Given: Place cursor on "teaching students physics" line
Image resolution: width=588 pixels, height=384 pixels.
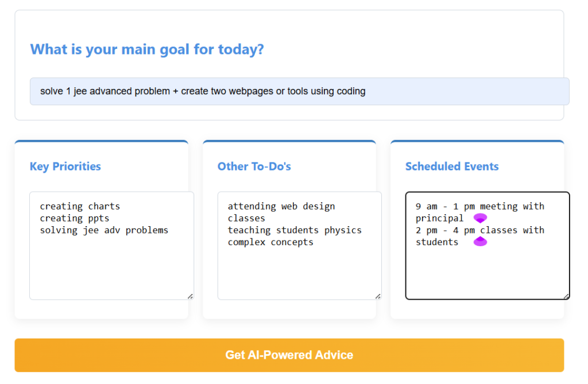Looking at the screenshot, I should (x=295, y=230).
